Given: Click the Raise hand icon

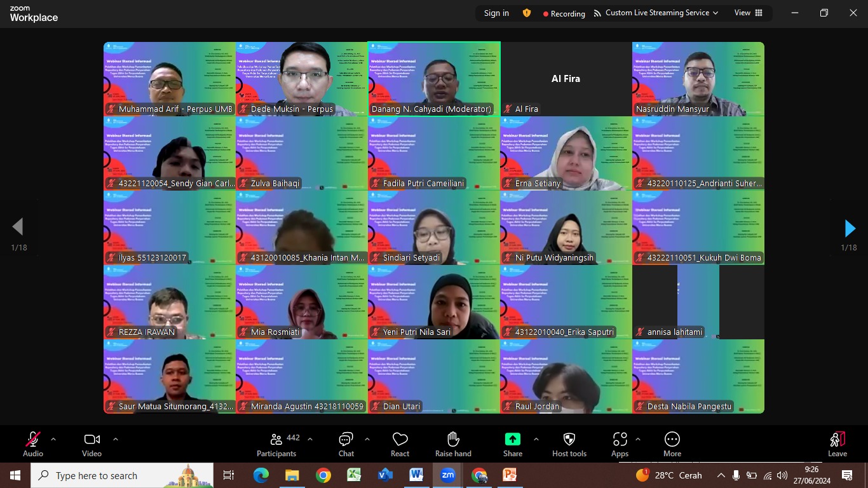Looking at the screenshot, I should coord(453,444).
